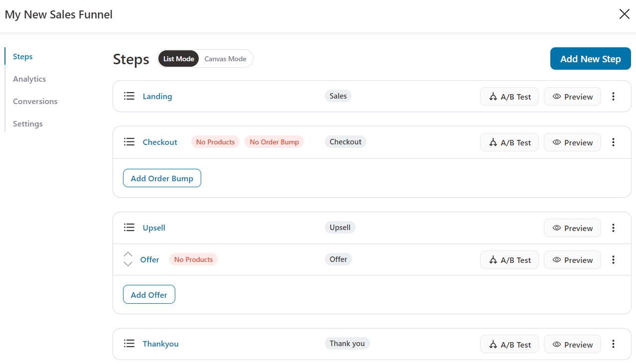Click the Add New Step button
The width and height of the screenshot is (636, 364).
590,58
